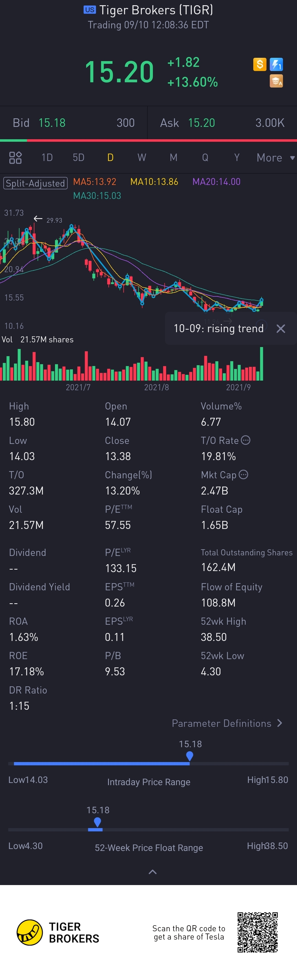
Task: Switch to 1D chart tab
Action: (x=47, y=157)
